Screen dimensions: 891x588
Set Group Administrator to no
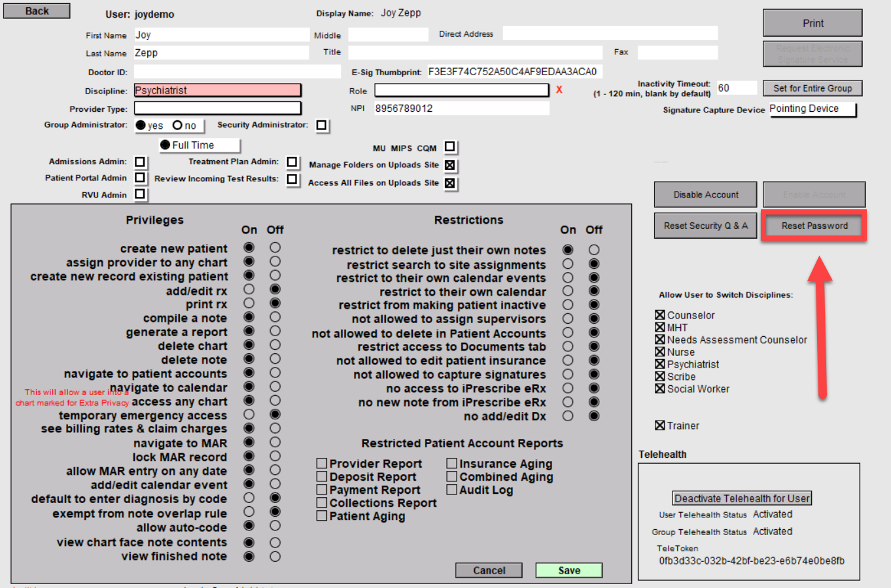(x=177, y=126)
